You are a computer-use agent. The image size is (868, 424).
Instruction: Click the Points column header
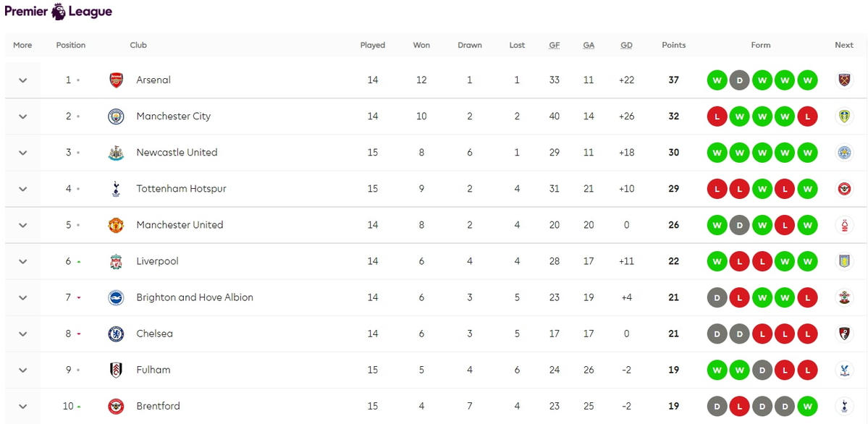point(673,45)
